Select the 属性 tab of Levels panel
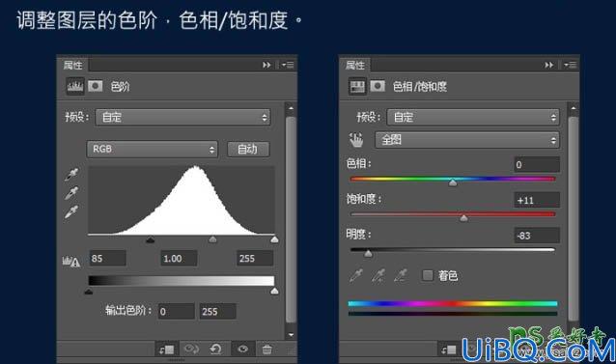This screenshot has height=364, width=616. pyautogui.click(x=73, y=66)
